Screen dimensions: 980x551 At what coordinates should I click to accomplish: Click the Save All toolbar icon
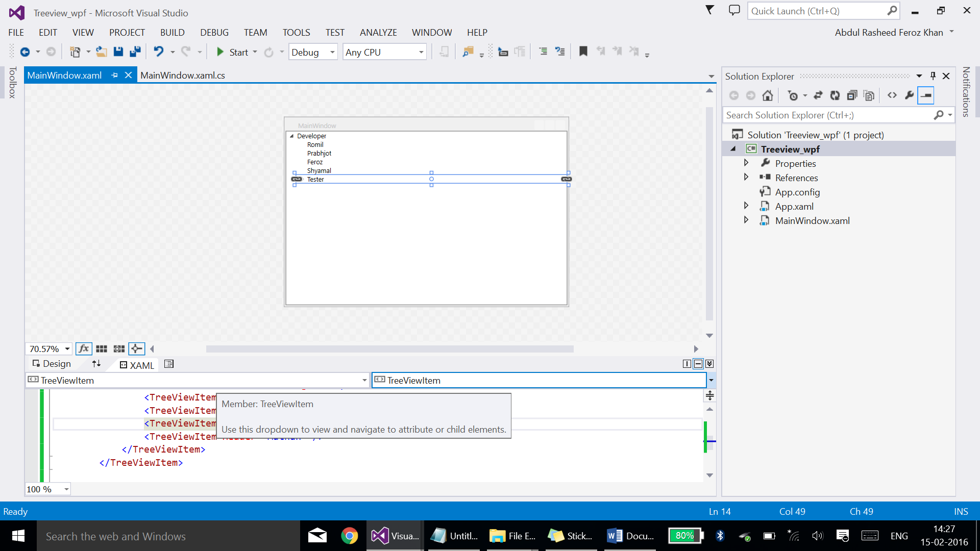135,52
